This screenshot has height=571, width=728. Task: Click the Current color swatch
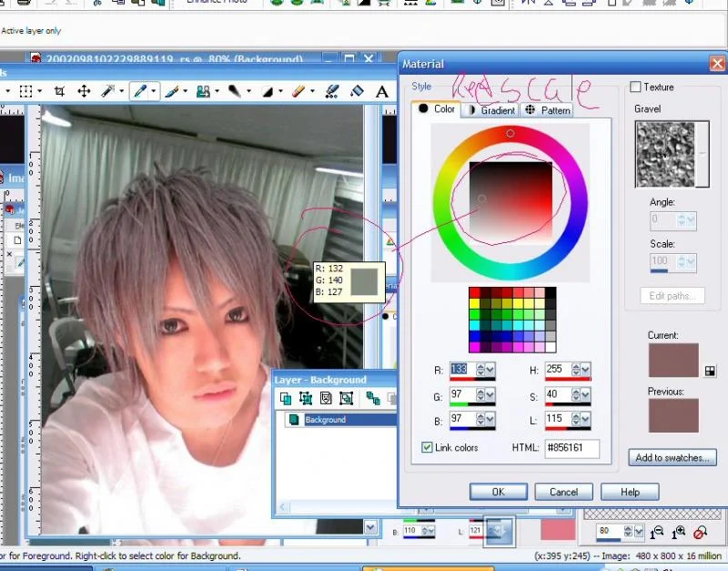[673, 360]
